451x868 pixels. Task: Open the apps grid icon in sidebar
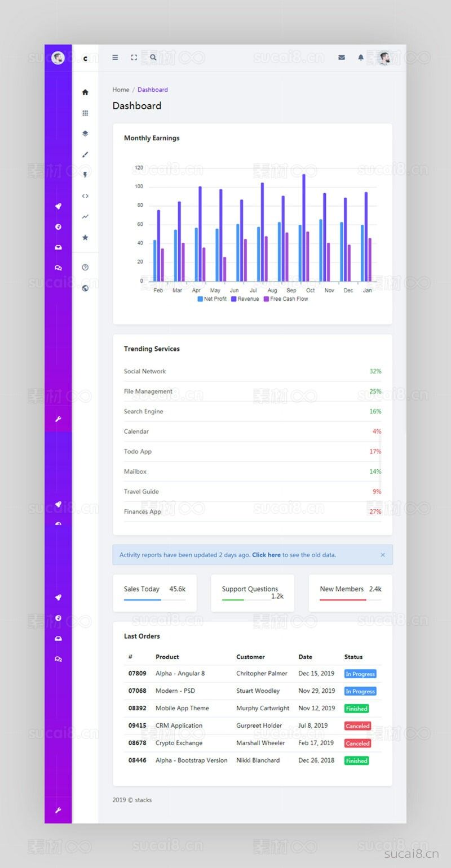(85, 113)
